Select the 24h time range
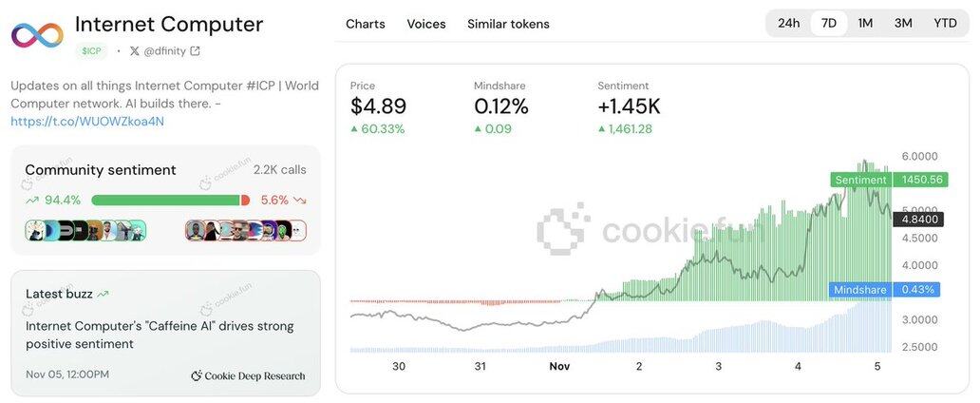Image resolution: width=980 pixels, height=403 pixels. point(788,24)
